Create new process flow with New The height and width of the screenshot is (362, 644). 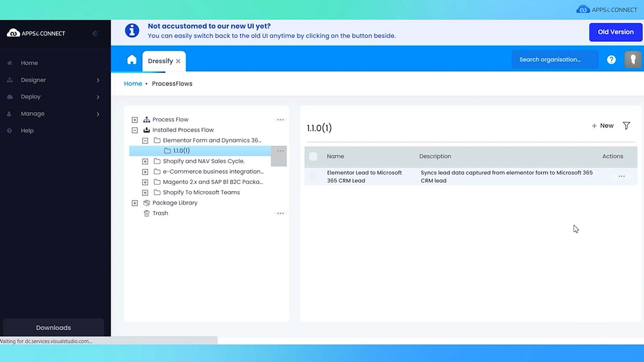tap(603, 126)
